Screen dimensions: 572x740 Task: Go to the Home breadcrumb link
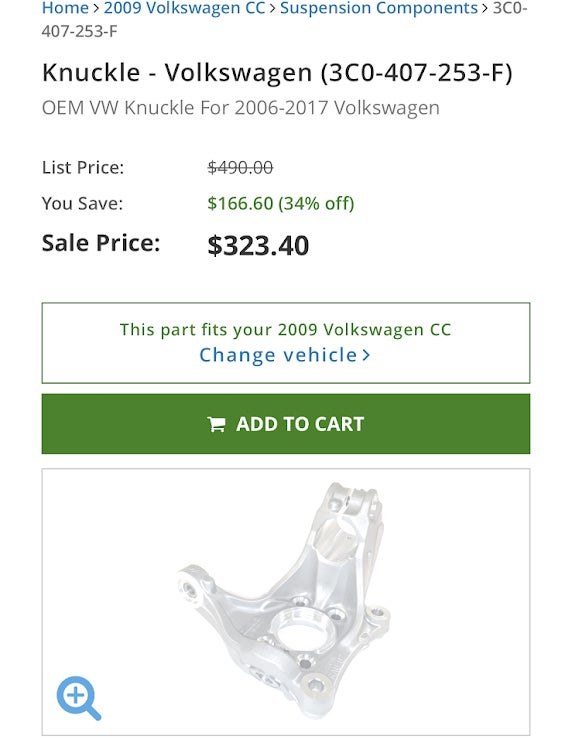(x=66, y=8)
